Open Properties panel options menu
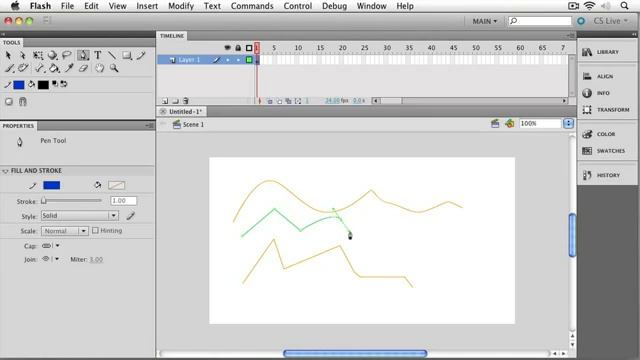This screenshot has height=360, width=640. tap(149, 126)
